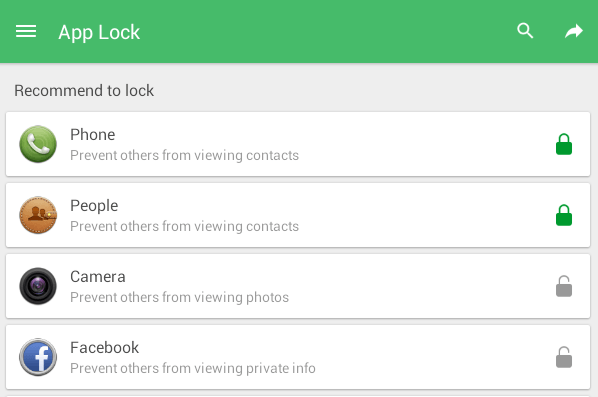The height and width of the screenshot is (397, 598).
Task: Unlock People via the green padlock
Action: [x=564, y=215]
